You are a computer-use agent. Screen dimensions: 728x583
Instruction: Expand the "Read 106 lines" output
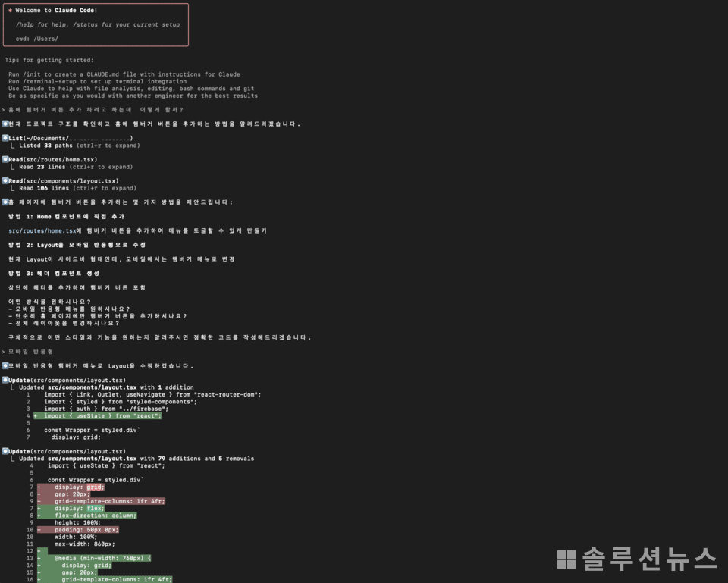click(77, 189)
